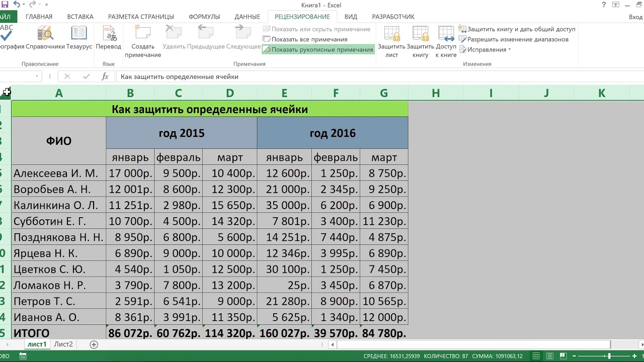This screenshot has width=644, height=362.
Task: Open the Excel Help question mark
Action: pos(604,5)
